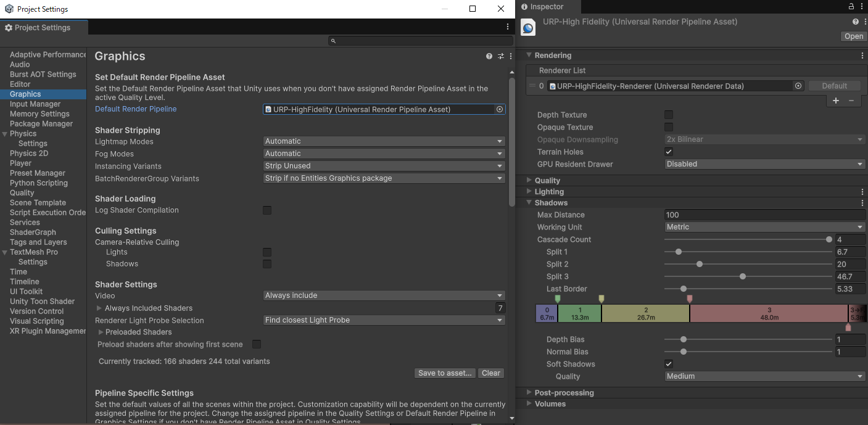Disable the Soft Shadows checkbox

(669, 364)
